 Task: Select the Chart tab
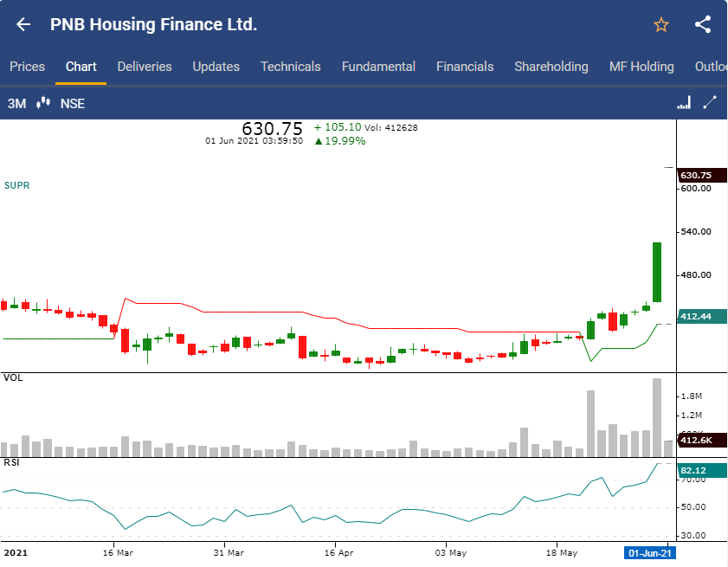point(81,67)
